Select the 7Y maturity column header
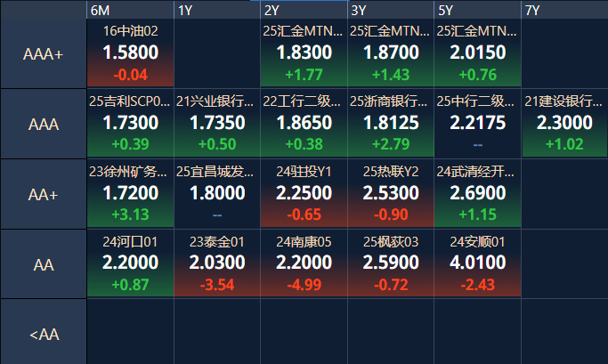The height and width of the screenshot is (364, 608). pyautogui.click(x=564, y=10)
